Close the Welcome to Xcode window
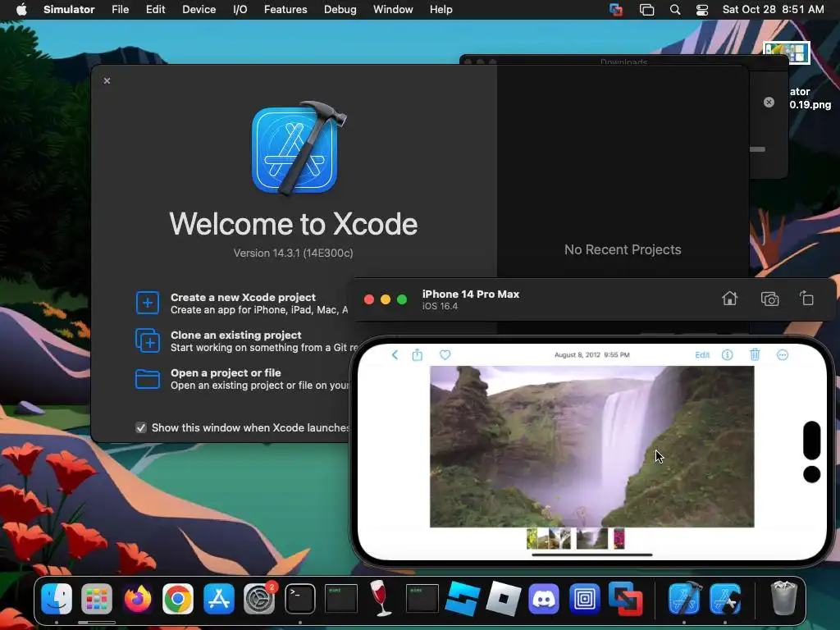This screenshot has height=630, width=840. click(107, 81)
